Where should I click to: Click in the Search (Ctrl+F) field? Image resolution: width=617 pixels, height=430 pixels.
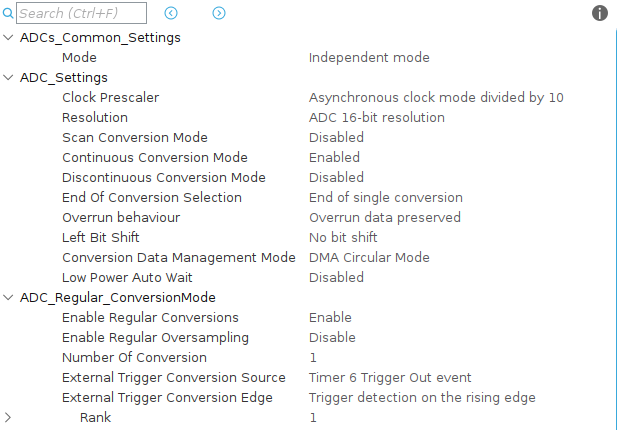82,14
